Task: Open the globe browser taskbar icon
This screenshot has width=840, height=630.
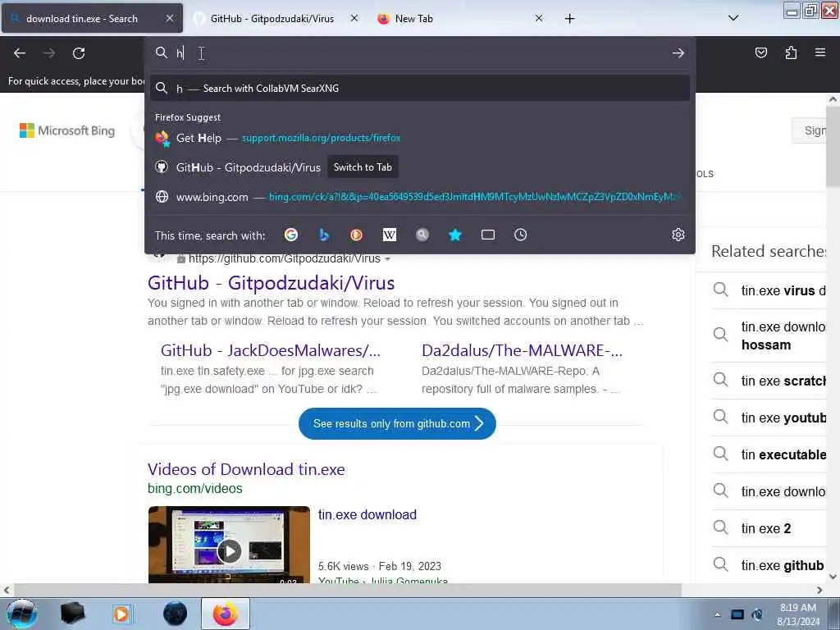Action: pos(176,614)
